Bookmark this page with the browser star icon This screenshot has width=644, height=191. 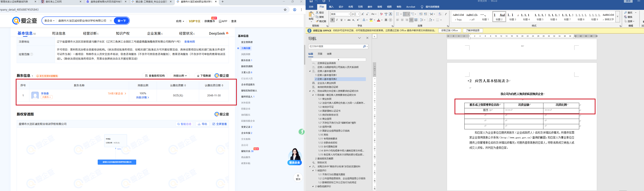(x=285, y=10)
